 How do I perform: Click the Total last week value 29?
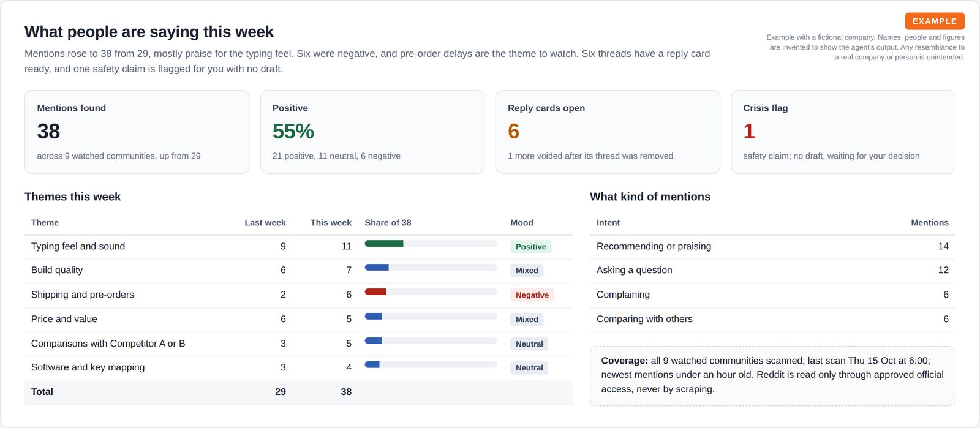click(281, 392)
